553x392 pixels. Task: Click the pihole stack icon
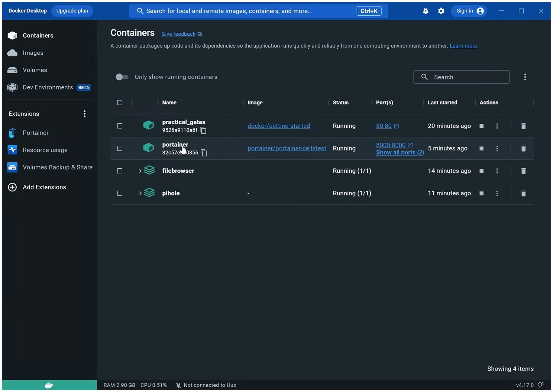tap(149, 192)
